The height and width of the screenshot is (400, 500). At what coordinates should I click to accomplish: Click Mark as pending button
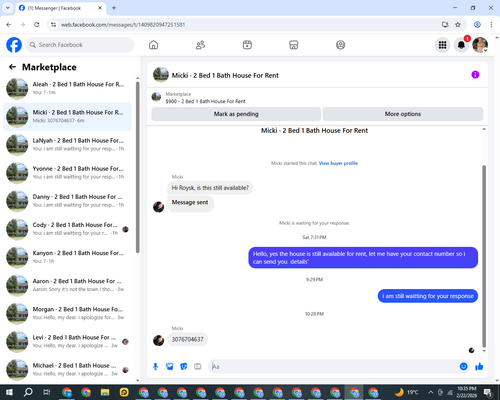[236, 114]
